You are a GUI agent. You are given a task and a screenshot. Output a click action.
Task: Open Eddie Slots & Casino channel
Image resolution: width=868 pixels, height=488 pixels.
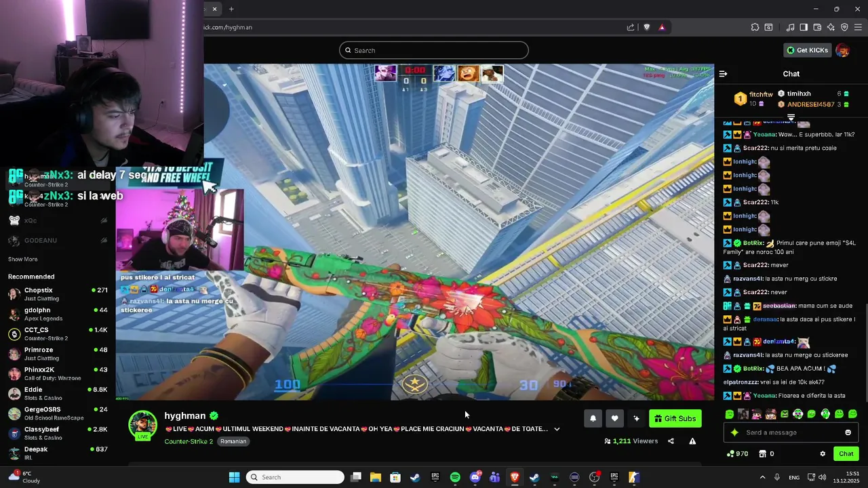58,393
